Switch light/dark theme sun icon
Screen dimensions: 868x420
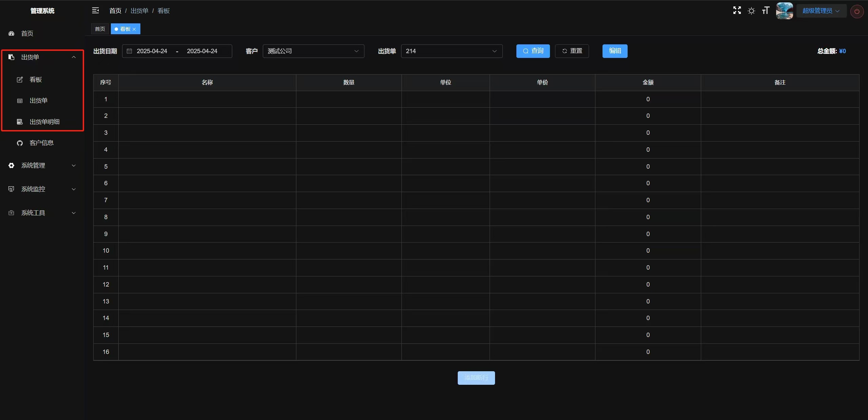[x=751, y=11]
